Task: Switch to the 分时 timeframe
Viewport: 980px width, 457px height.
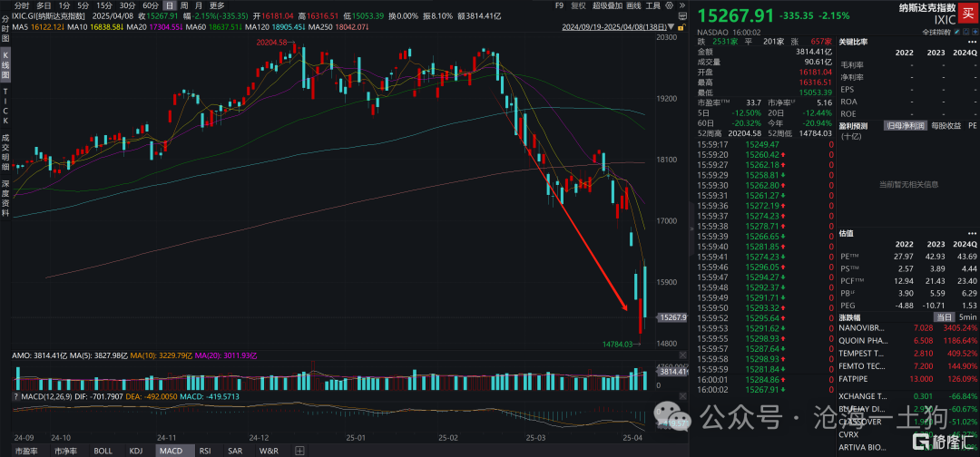Action: tap(22, 5)
